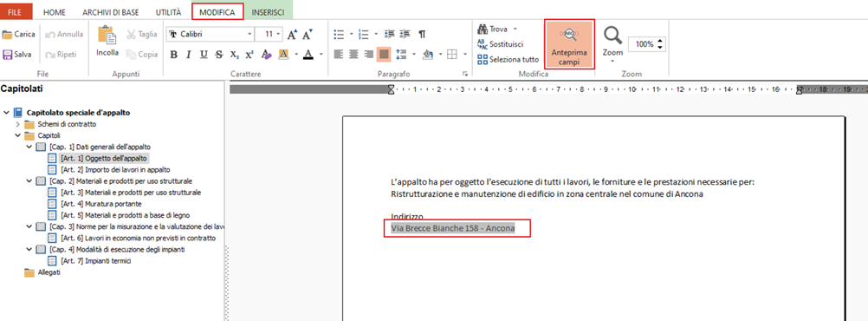This screenshot has height=321, width=868.
Task: Apply text highlight color
Action: coord(283,55)
